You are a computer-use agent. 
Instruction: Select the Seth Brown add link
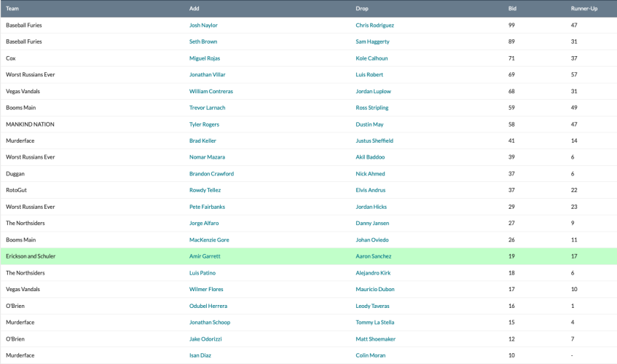coord(203,41)
